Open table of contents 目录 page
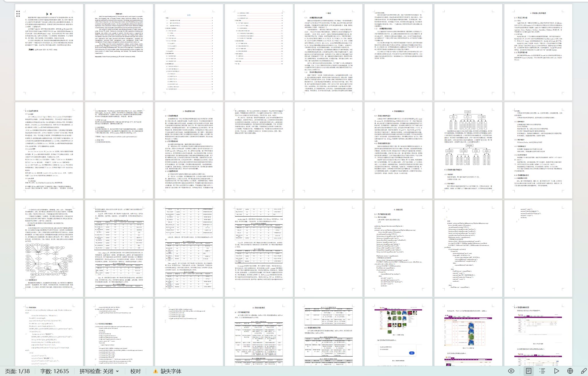Viewport: 588px width, 376px height. (x=189, y=52)
